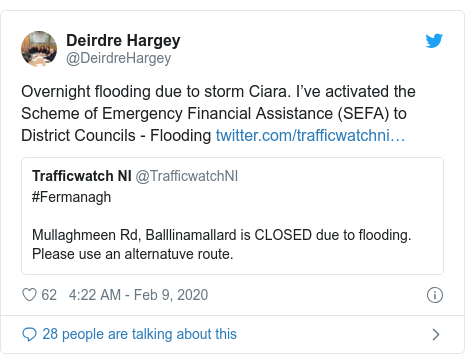Open tweet info via the circled i icon
The height and width of the screenshot is (363, 465).
click(x=435, y=295)
